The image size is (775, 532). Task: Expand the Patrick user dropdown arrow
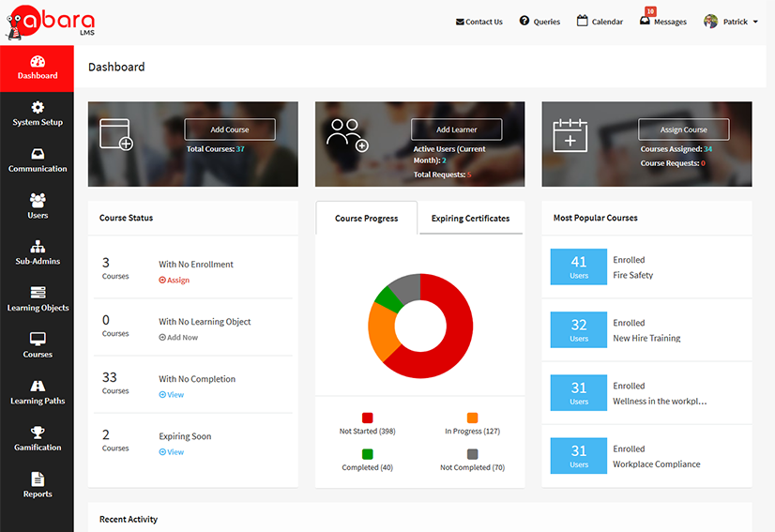click(x=755, y=22)
